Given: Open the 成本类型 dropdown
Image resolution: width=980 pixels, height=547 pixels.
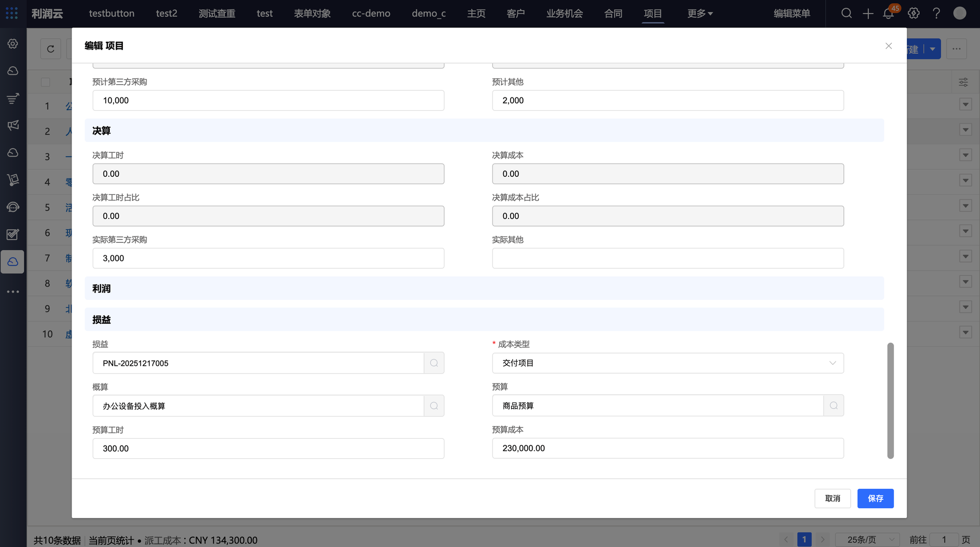Looking at the screenshot, I should coord(667,363).
